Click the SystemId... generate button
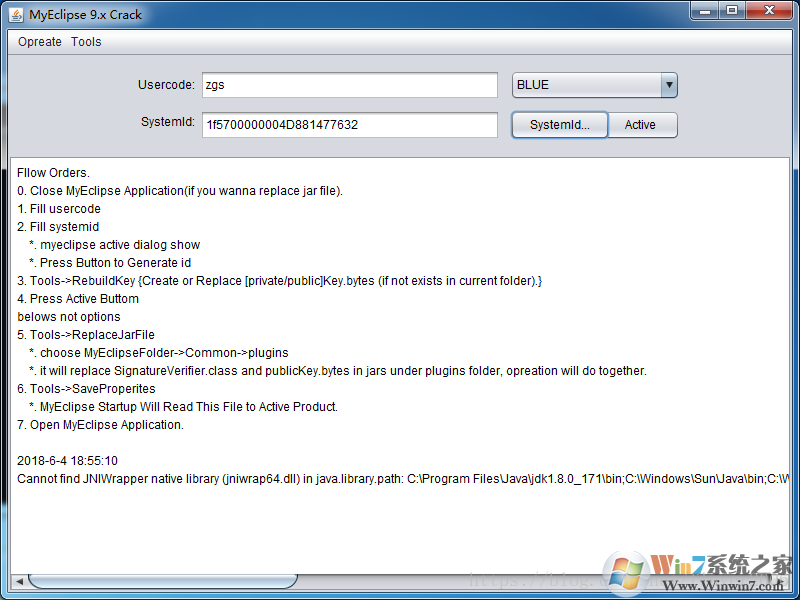The width and height of the screenshot is (800, 600). 560,125
